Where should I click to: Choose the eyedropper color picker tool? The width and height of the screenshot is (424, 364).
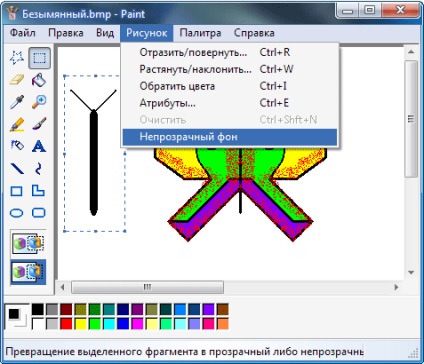pos(17,102)
